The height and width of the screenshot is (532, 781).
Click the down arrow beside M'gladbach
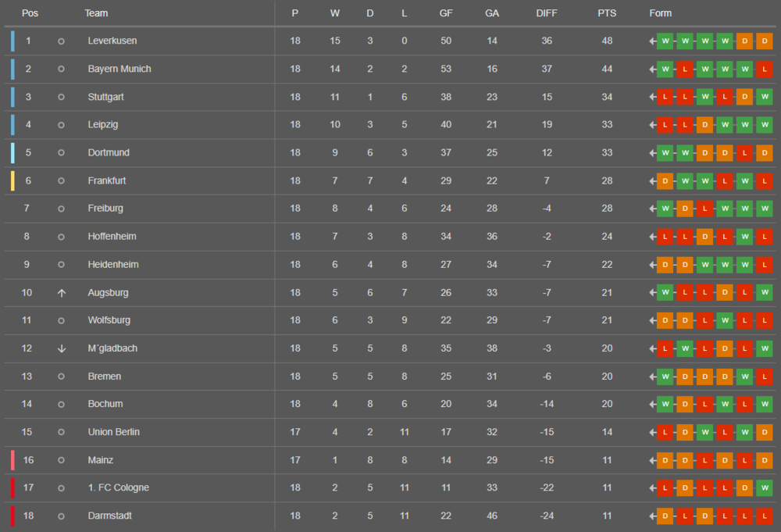point(61,348)
